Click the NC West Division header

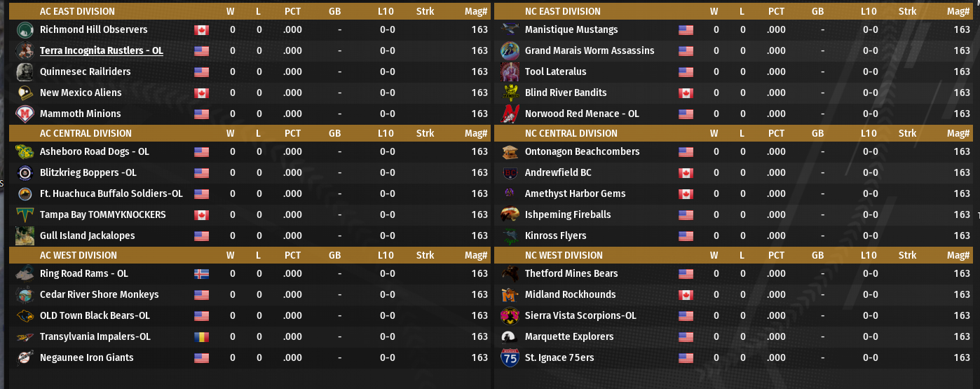(563, 255)
